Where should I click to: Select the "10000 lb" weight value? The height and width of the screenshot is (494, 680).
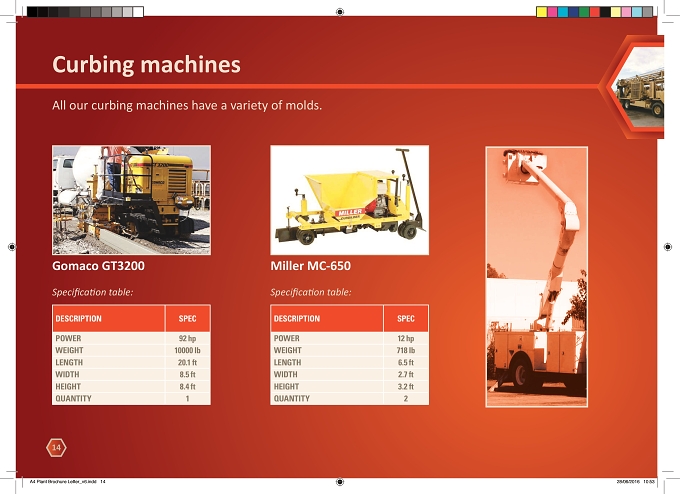(187, 350)
